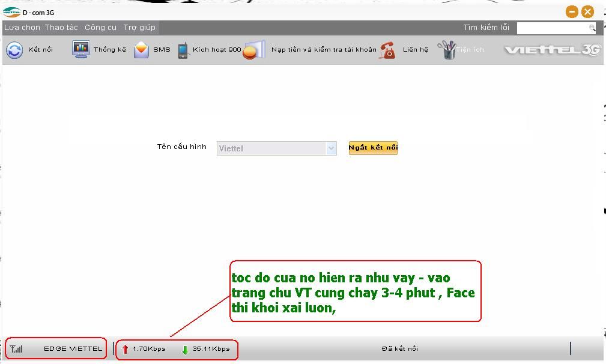Open the Thống kê statistics monitor icon
606x364 pixels.
coord(80,49)
